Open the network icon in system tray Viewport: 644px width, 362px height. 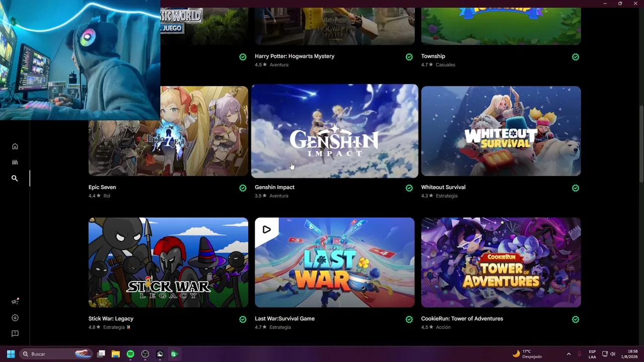(x=605, y=354)
